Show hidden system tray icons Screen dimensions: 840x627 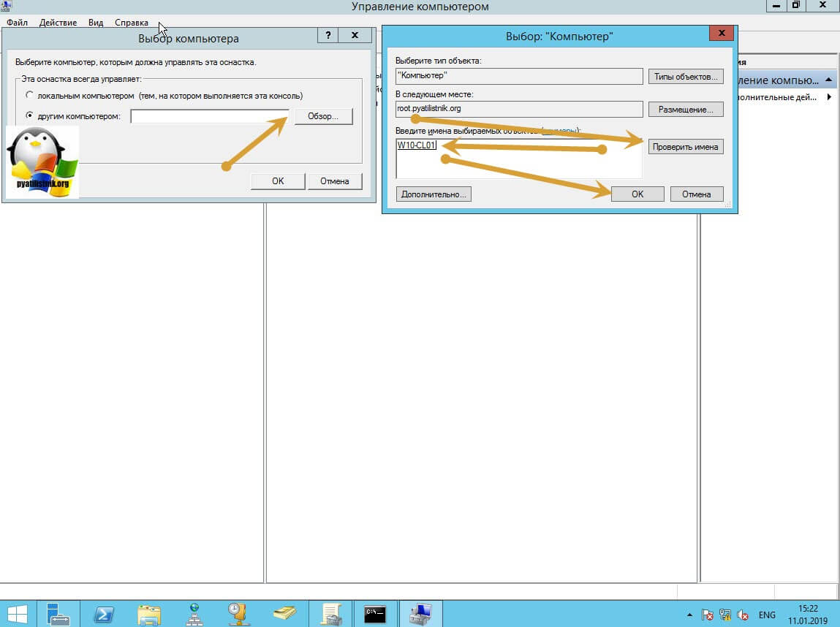pyautogui.click(x=689, y=615)
